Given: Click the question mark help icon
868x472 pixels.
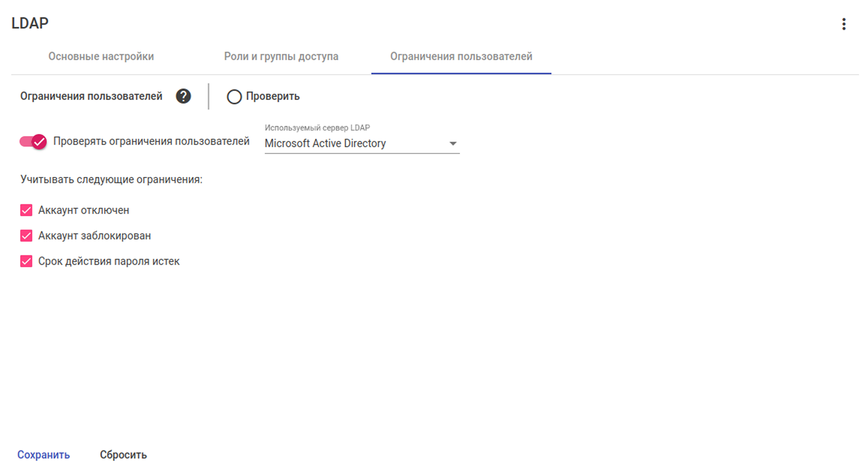Looking at the screenshot, I should pos(183,96).
